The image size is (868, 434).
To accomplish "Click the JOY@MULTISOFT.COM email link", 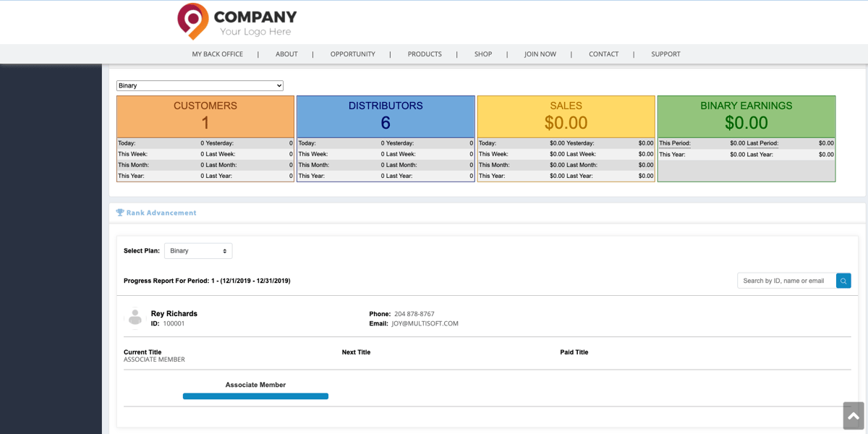I will click(x=426, y=323).
